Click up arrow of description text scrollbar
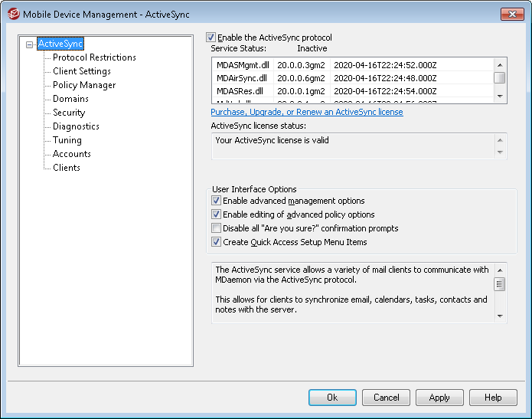532x419 pixels. [500, 270]
